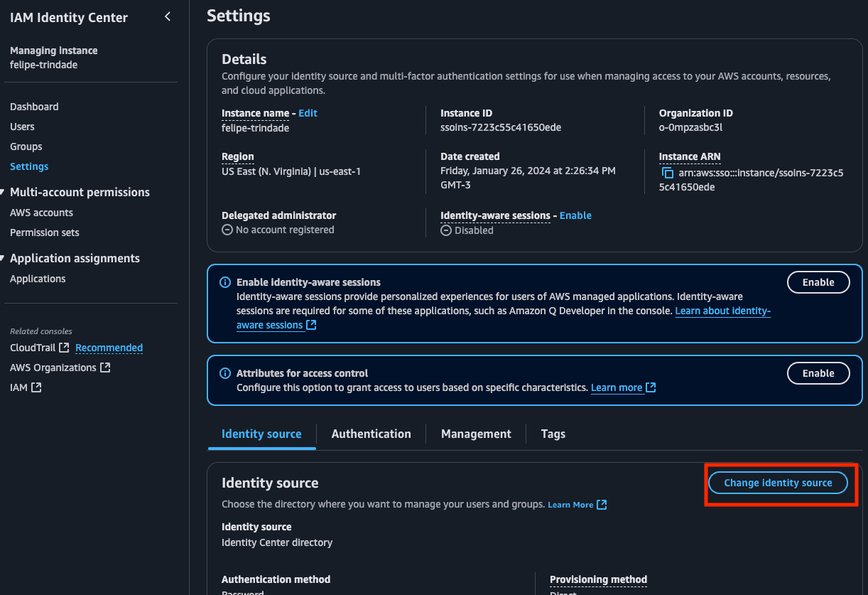Viewport: 868px width, 595px height.
Task: Click the Authentication method label
Action: pyautogui.click(x=276, y=579)
